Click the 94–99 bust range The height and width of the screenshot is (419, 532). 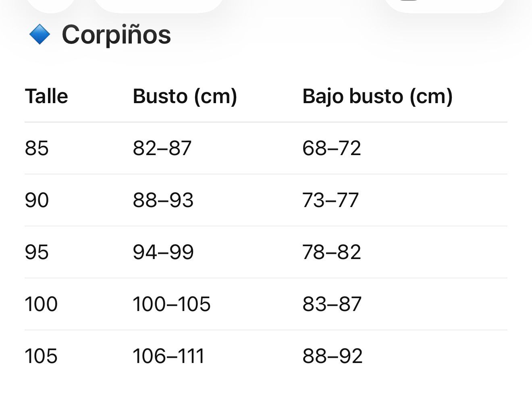click(x=163, y=252)
